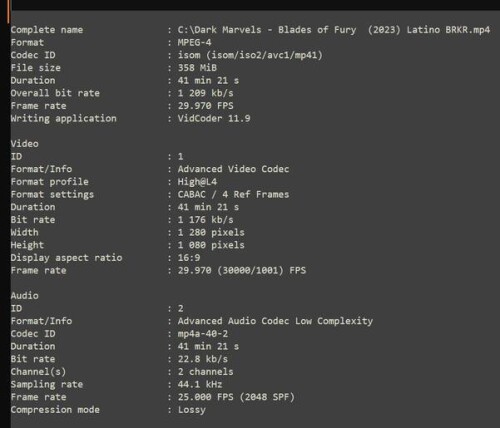Select the Writing application VidCoder 11.9 text
The image size is (500, 428).
(x=214, y=118)
